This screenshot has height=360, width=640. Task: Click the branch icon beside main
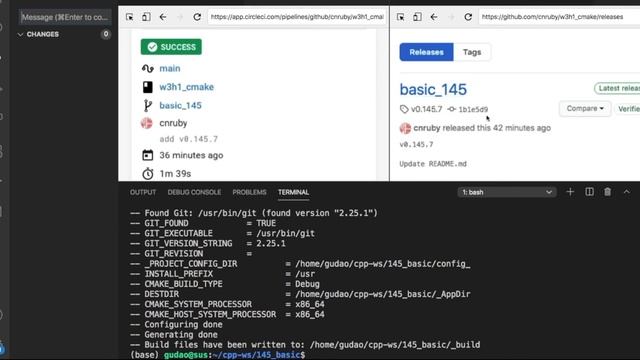147,69
